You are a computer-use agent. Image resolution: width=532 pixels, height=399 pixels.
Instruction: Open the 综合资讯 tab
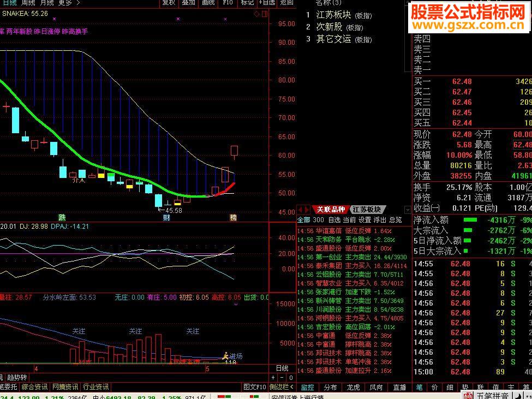coord(34,387)
